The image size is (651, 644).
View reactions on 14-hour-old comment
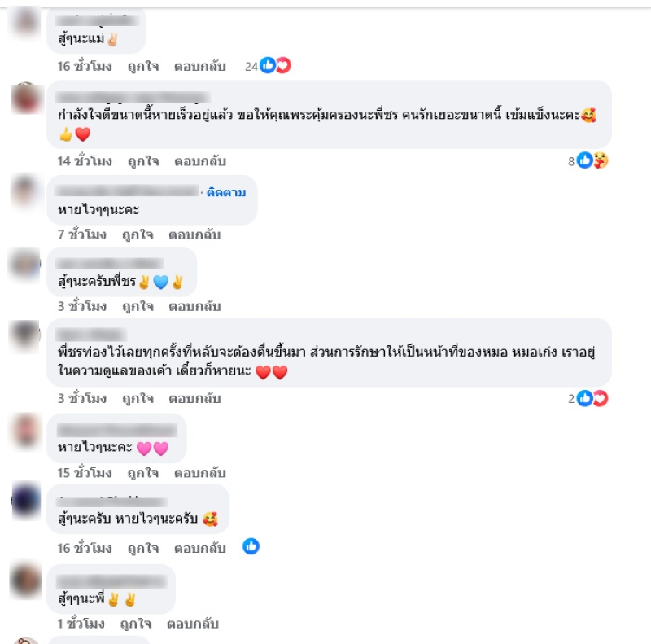tap(588, 160)
